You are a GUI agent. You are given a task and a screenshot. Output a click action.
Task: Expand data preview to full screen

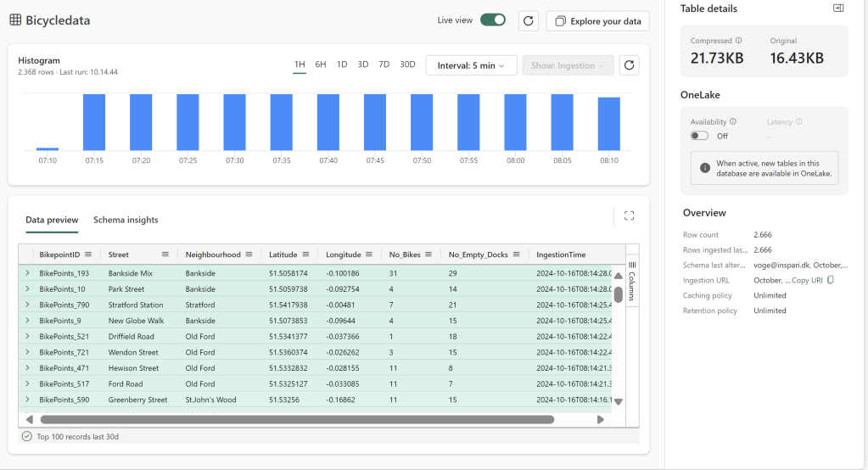click(x=629, y=215)
